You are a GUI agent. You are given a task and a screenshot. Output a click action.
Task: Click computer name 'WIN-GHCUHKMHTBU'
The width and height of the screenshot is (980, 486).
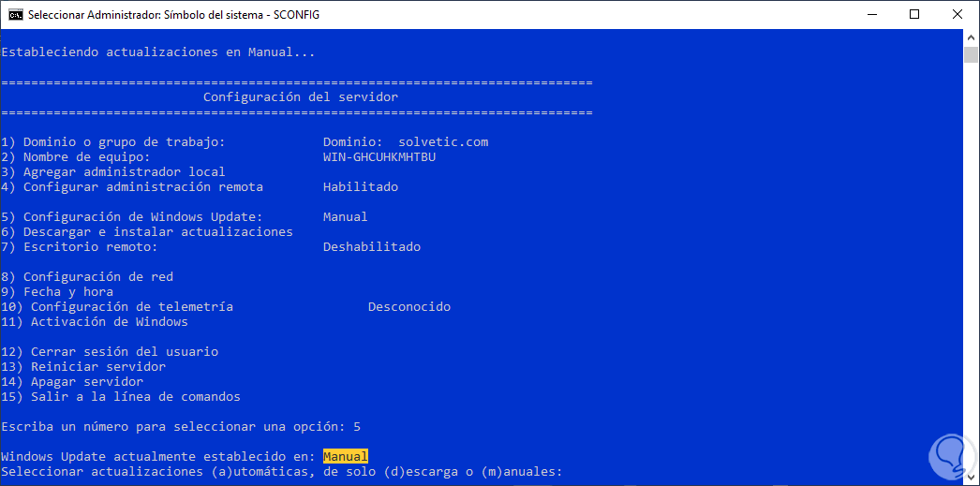pyautogui.click(x=379, y=157)
